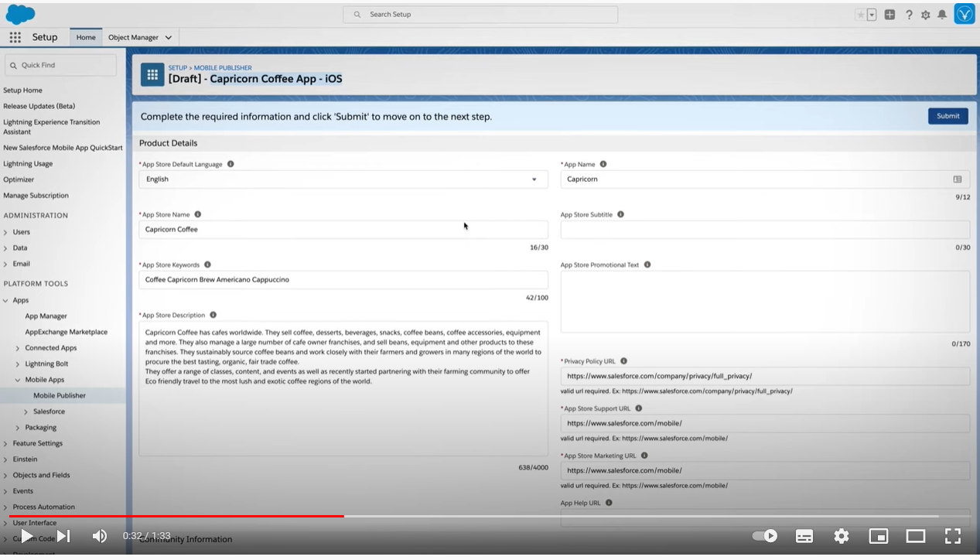Click info icon beside App Name
980x560 pixels.
tap(603, 164)
